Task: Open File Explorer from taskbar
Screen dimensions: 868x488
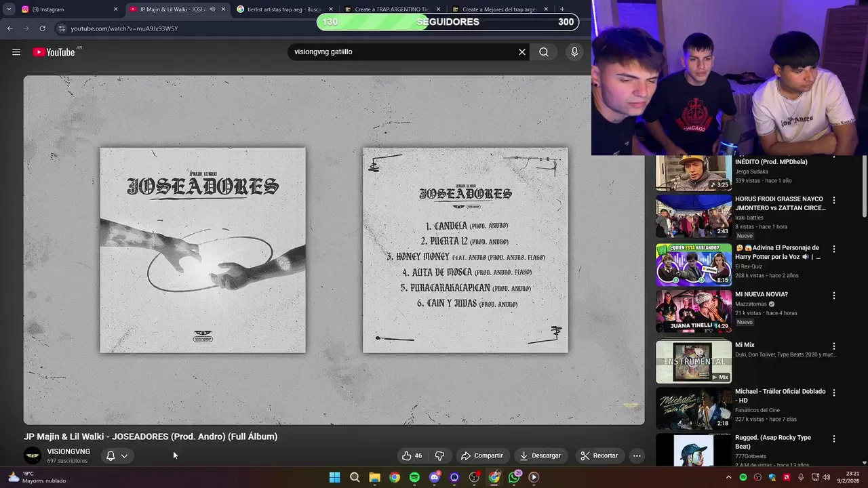Action: pyautogui.click(x=374, y=477)
